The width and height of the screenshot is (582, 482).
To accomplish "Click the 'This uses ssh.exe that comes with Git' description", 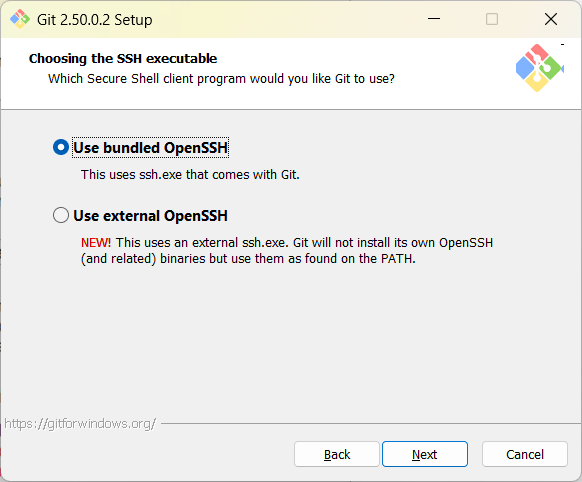I will coord(190,174).
